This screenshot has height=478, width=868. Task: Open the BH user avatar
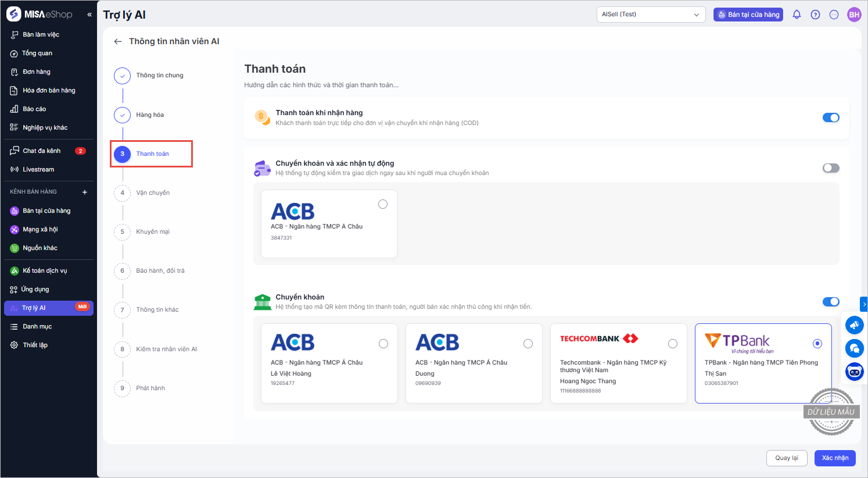pos(853,15)
